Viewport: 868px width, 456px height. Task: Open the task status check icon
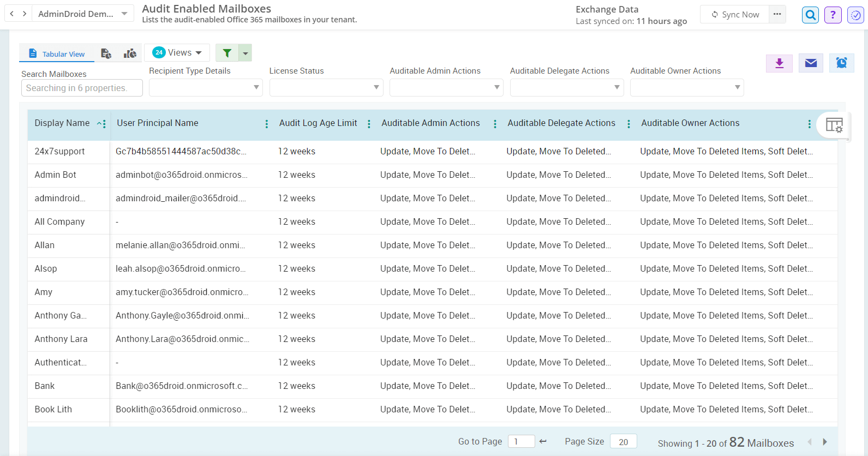point(855,15)
